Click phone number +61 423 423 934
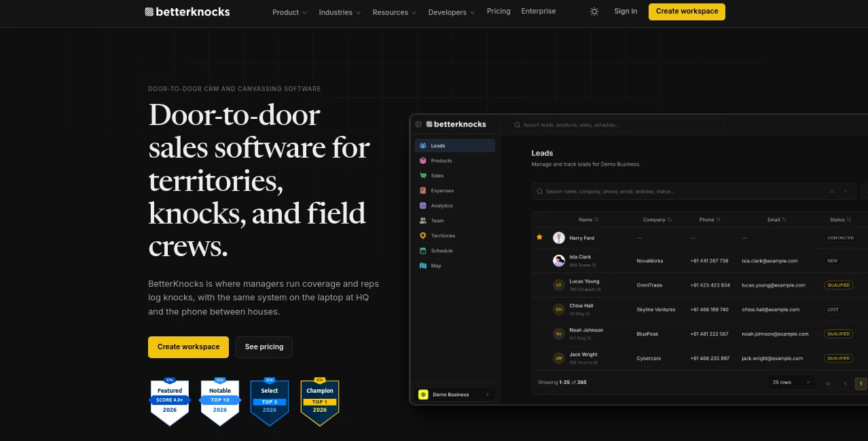 pos(710,285)
